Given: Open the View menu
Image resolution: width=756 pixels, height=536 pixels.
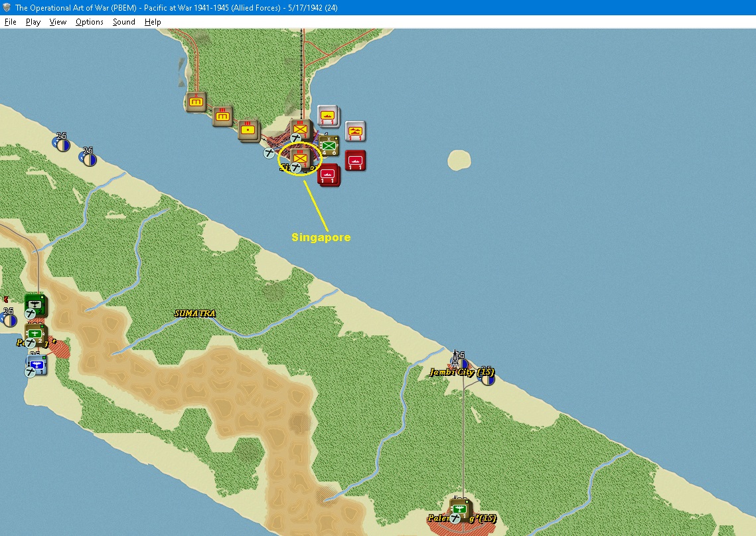Looking at the screenshot, I should 58,22.
